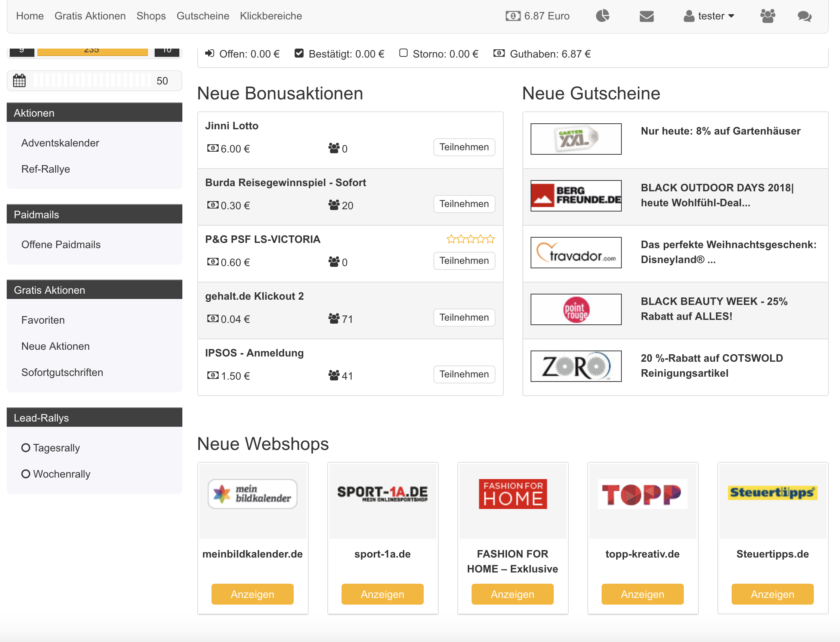Toggle the Bestätigt checkbox
This screenshot has width=840, height=642.
(x=299, y=53)
